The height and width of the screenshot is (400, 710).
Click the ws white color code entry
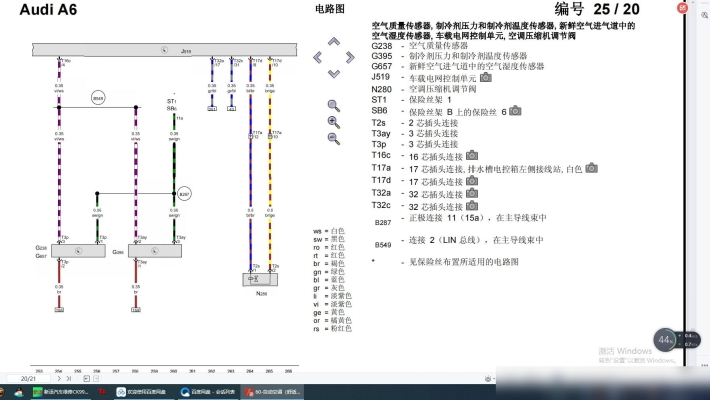tap(329, 231)
